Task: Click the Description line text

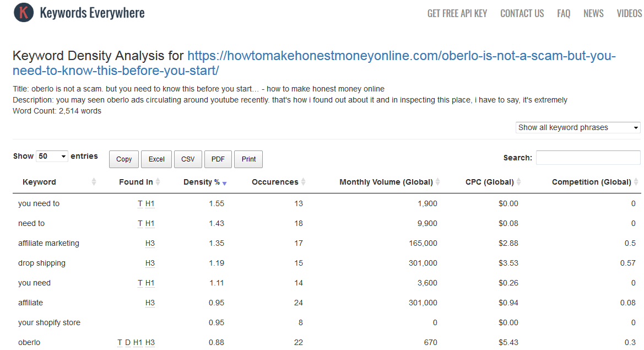Action: pyautogui.click(x=290, y=100)
